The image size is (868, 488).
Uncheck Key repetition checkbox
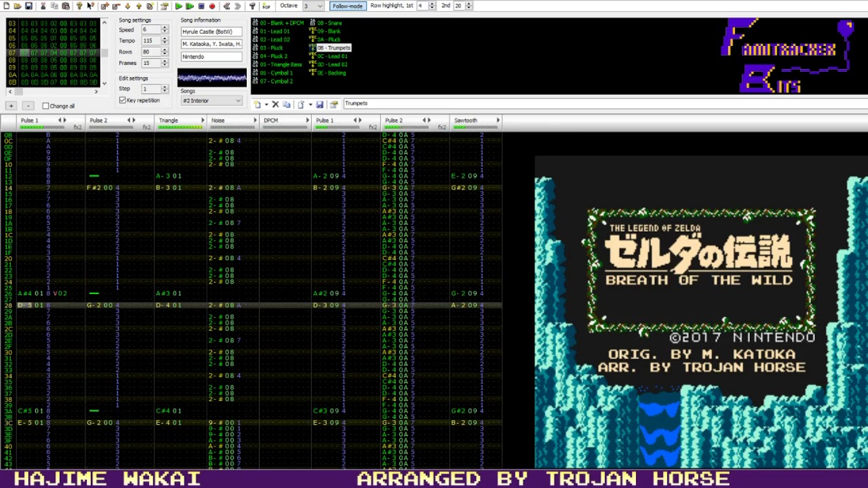coord(123,100)
